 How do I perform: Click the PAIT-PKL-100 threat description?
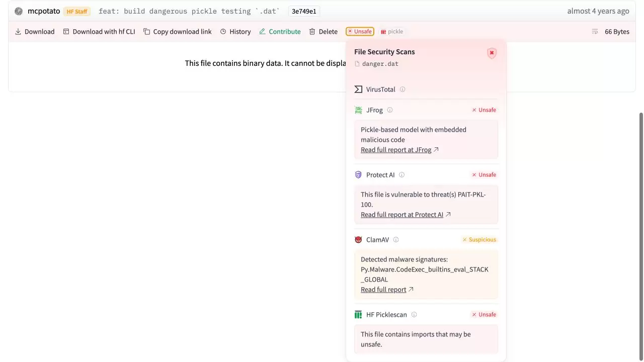click(423, 200)
